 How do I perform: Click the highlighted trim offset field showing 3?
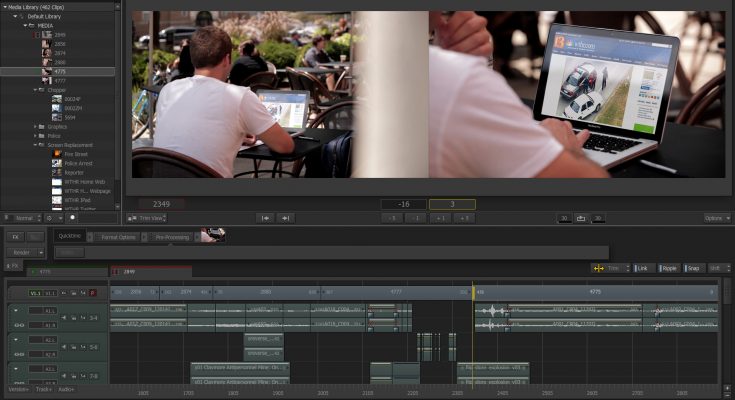452,204
